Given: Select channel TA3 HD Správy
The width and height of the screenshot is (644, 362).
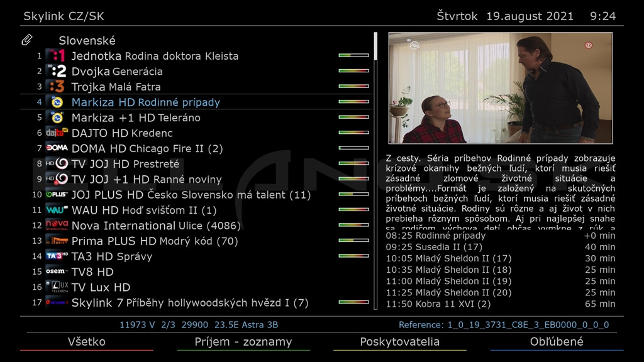Looking at the screenshot, I should 196,256.
